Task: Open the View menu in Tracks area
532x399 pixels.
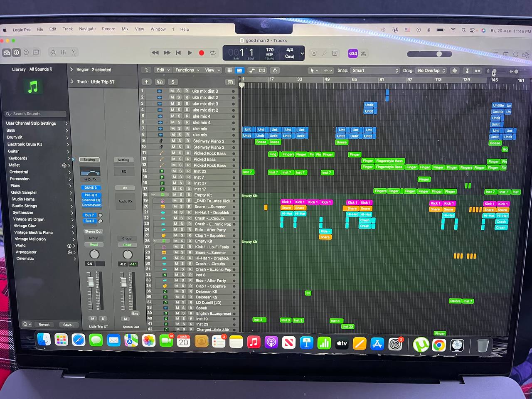Action: click(x=212, y=70)
